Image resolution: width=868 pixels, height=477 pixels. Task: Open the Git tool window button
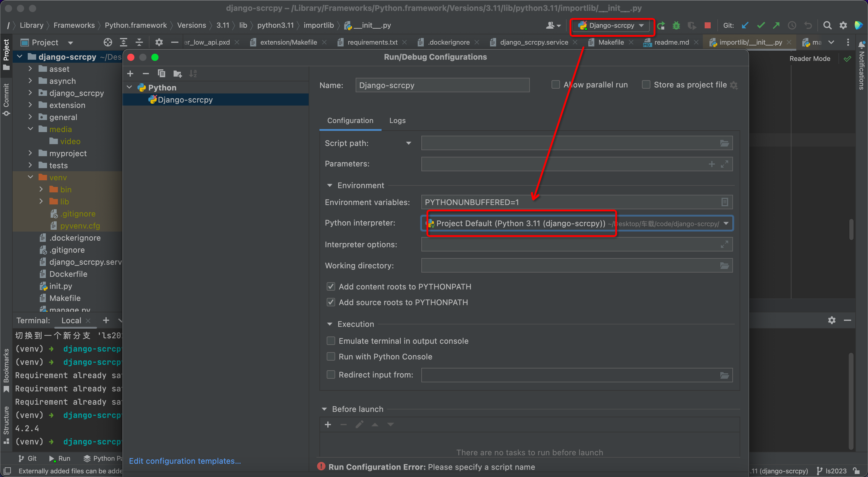click(28, 459)
